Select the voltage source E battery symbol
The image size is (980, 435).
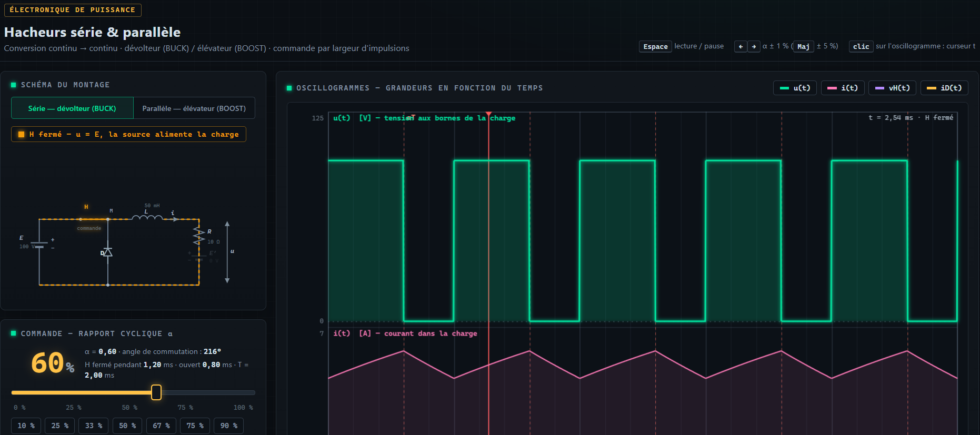tap(39, 245)
